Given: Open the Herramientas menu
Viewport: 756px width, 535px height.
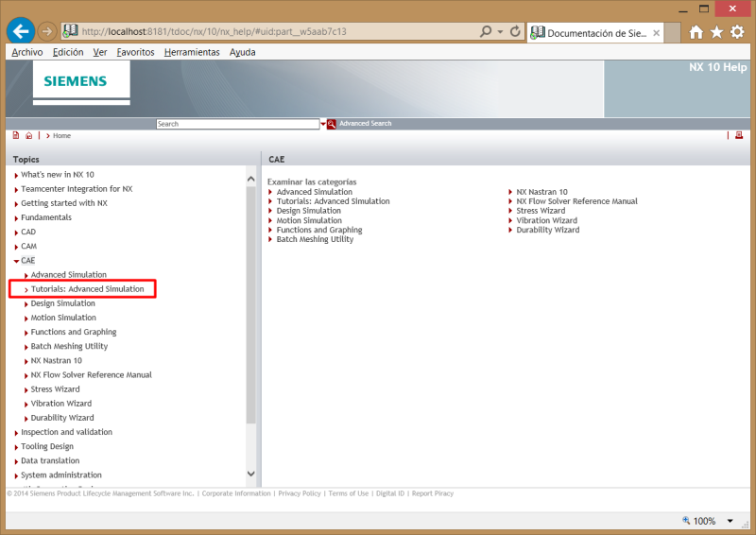Looking at the screenshot, I should 192,52.
